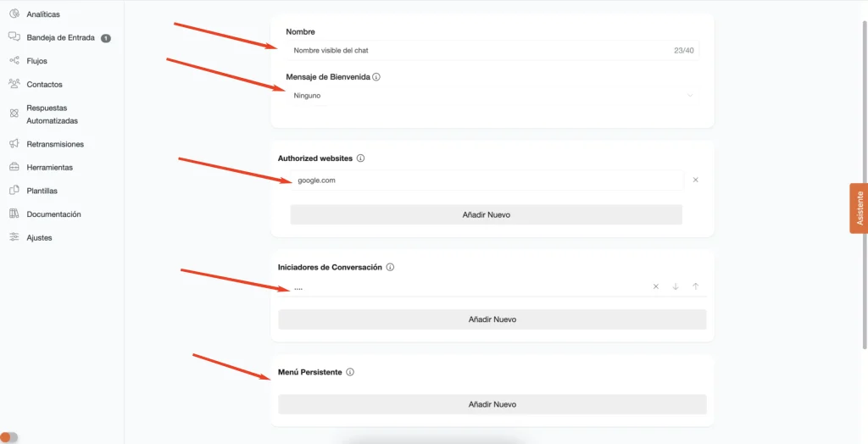Move the conversation starter down with the arrow
Image resolution: width=868 pixels, height=444 pixels.
click(x=676, y=286)
